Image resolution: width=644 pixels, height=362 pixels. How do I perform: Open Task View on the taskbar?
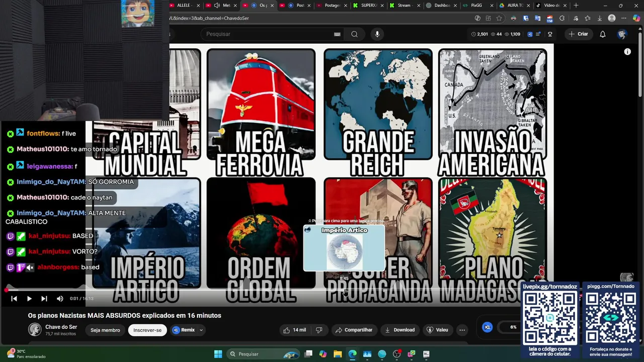coord(308,354)
